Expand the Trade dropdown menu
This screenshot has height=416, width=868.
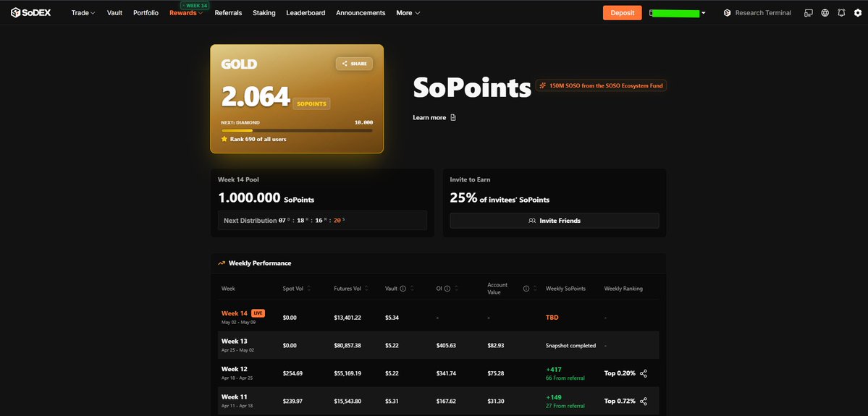(83, 13)
